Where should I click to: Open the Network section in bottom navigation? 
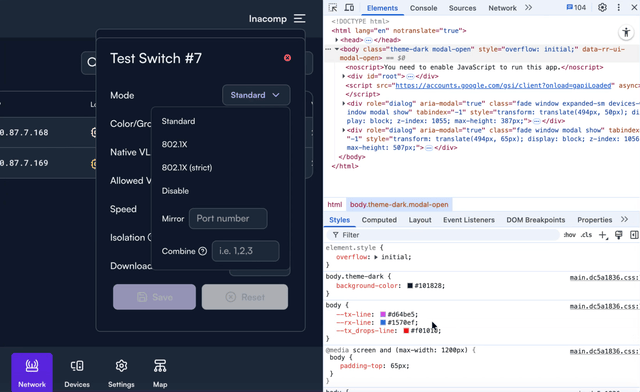(x=32, y=372)
